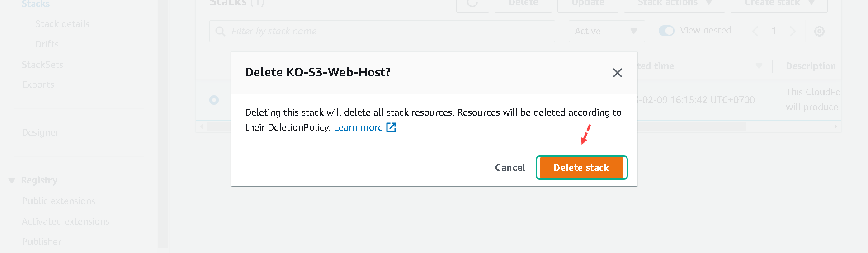The image size is (868, 253).
Task: Expand the Stack actions dropdown
Action: (674, 4)
